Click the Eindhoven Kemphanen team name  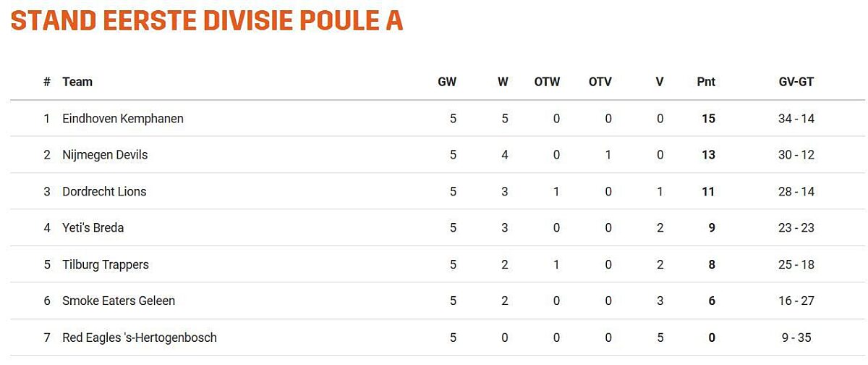[123, 118]
